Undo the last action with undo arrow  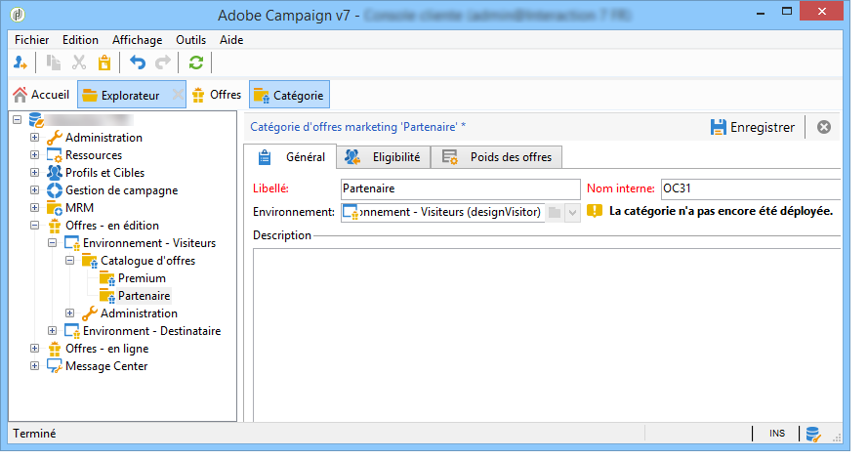[138, 63]
